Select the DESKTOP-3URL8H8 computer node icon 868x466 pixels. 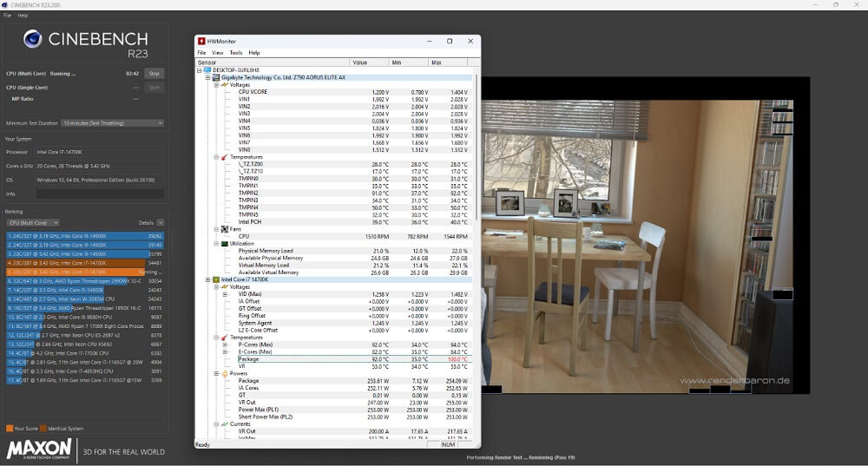[207, 70]
